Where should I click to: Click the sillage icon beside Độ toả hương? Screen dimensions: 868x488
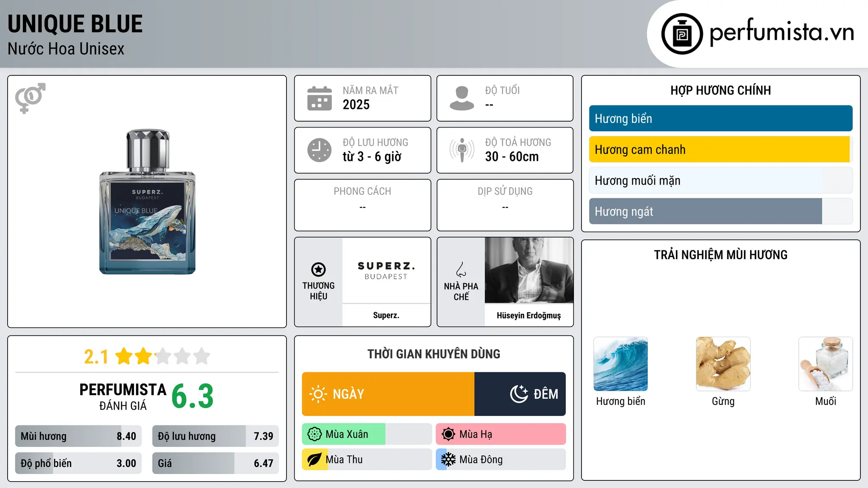point(462,150)
